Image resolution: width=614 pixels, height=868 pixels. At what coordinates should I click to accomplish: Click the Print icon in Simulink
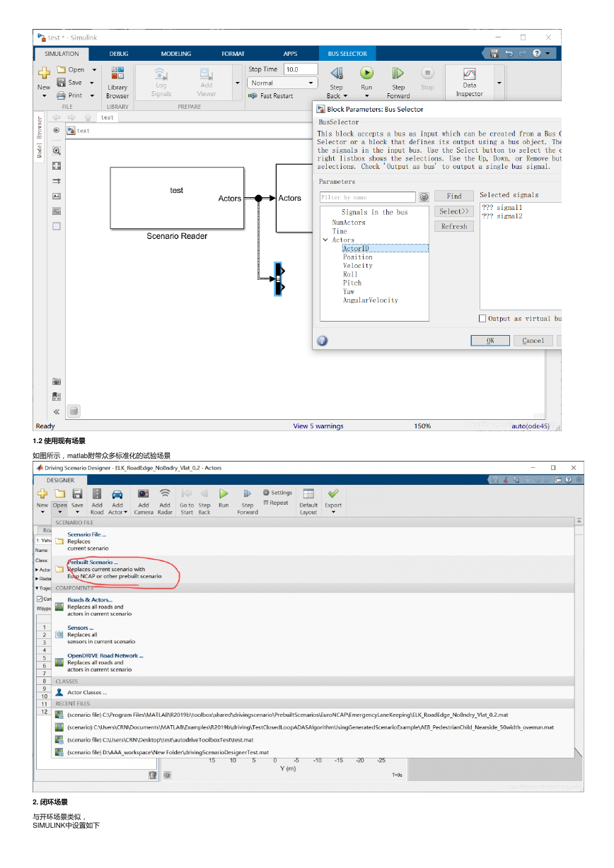point(61,95)
